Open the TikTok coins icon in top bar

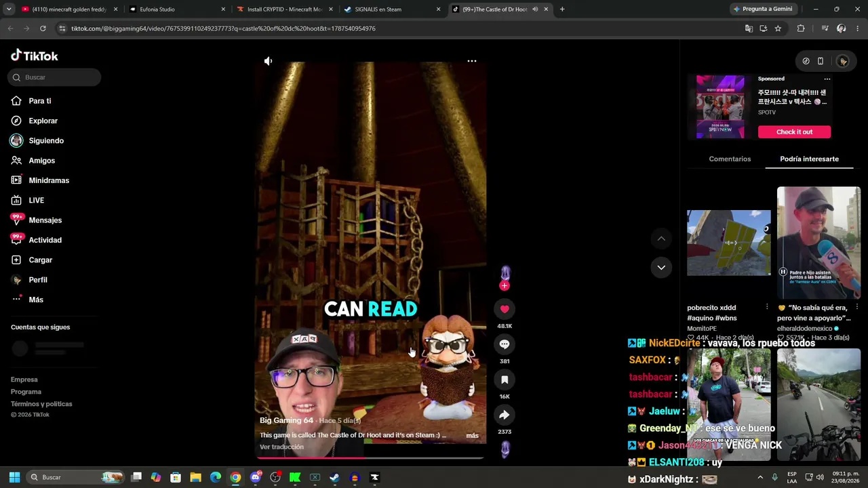click(x=806, y=61)
